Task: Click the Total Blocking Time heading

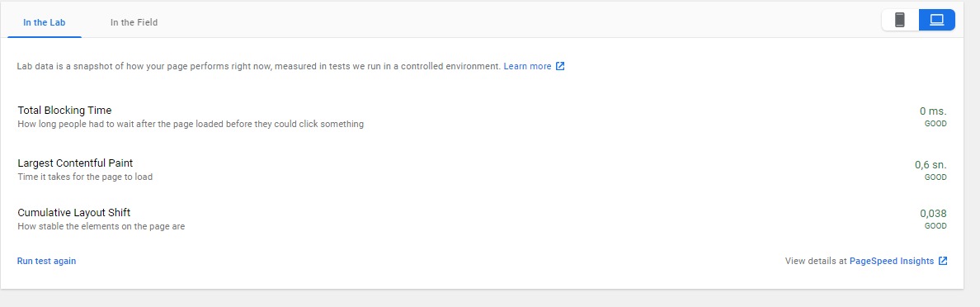Action: coord(64,111)
